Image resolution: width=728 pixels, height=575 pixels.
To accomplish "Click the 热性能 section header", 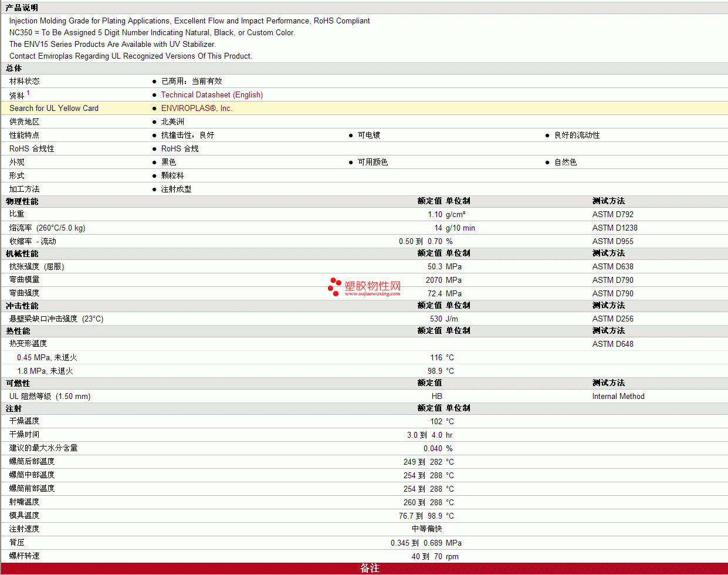I will pyautogui.click(x=18, y=331).
